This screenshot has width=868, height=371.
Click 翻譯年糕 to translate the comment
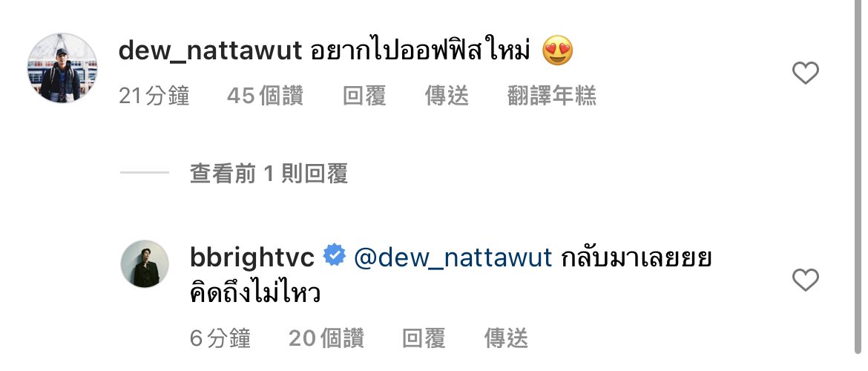(551, 96)
